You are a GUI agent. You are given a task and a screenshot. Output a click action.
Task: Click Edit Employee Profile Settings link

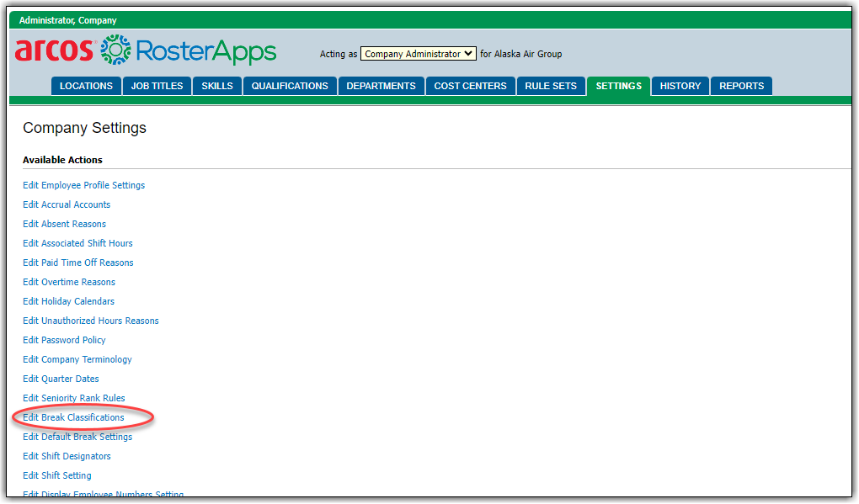pos(83,185)
